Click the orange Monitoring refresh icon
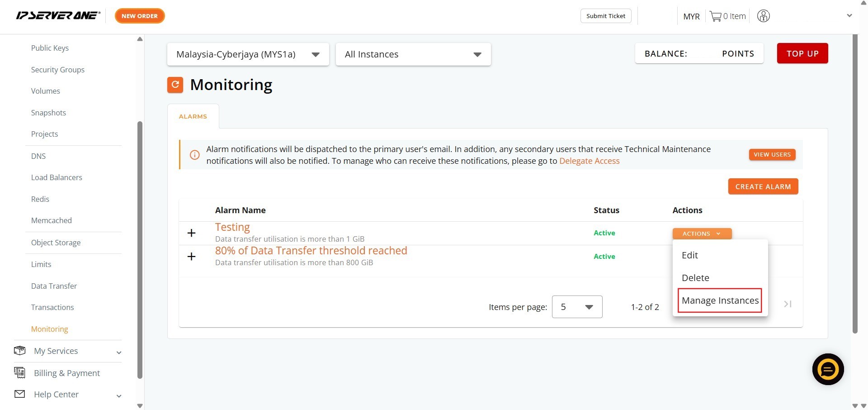Image resolution: width=868 pixels, height=410 pixels. tap(175, 85)
